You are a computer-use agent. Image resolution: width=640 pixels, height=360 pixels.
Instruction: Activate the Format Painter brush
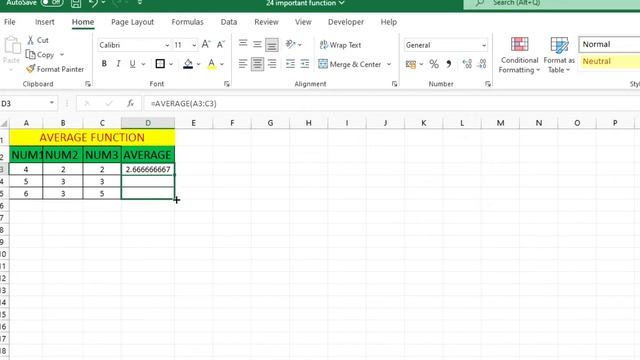click(x=31, y=69)
